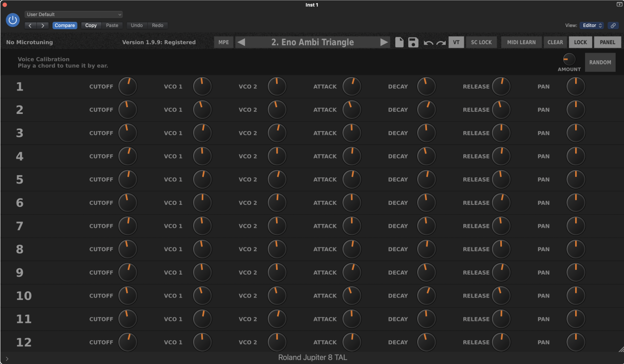Click voice 11 CUTOFF knob
The height and width of the screenshot is (364, 624).
(x=128, y=319)
